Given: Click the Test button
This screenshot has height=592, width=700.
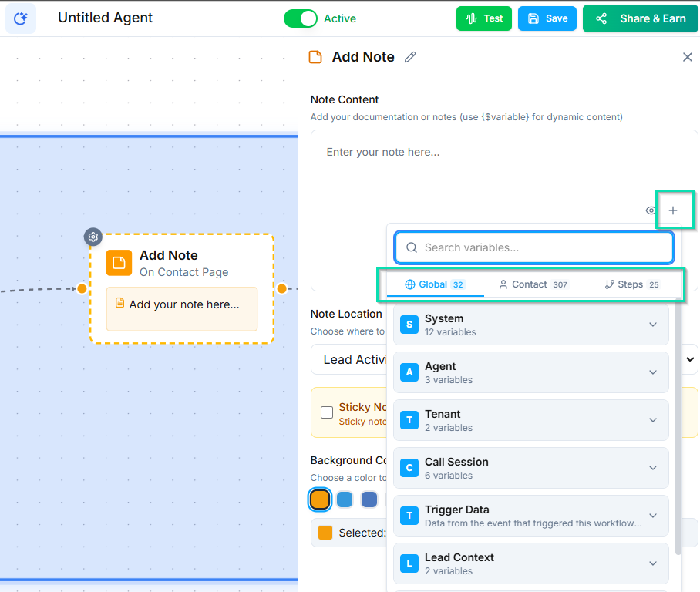Looking at the screenshot, I should [483, 18].
